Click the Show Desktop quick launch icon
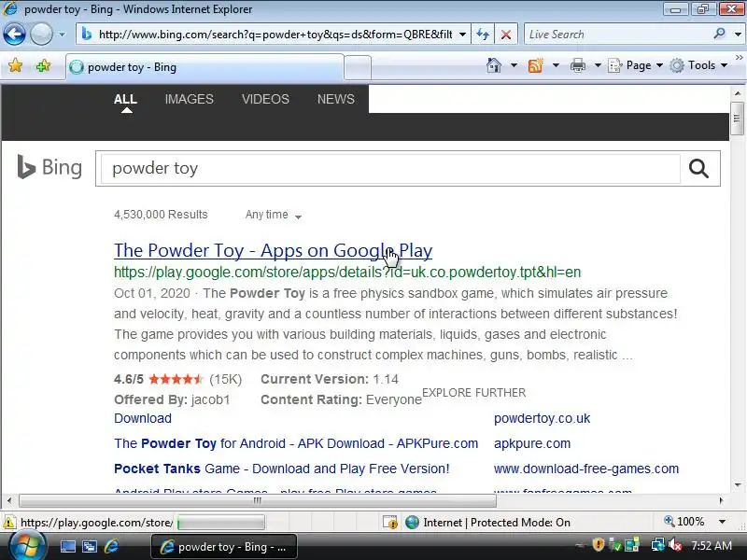This screenshot has width=747, height=560. pyautogui.click(x=67, y=547)
